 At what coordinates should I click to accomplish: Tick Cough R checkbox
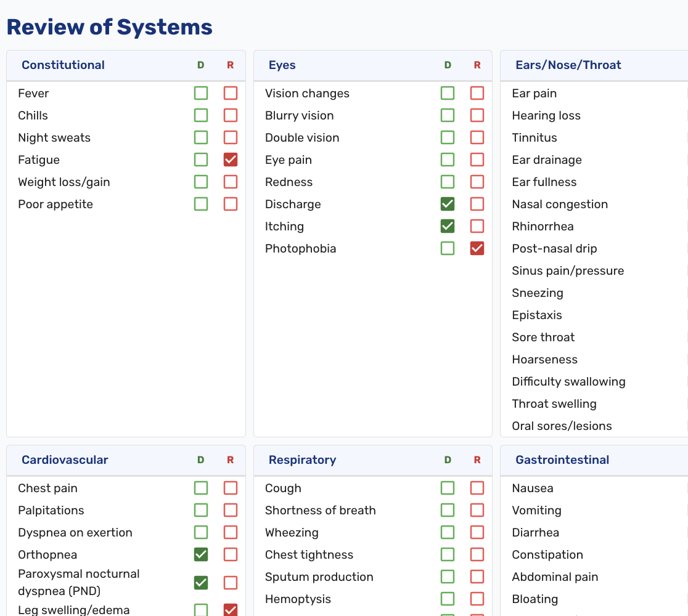pos(477,488)
